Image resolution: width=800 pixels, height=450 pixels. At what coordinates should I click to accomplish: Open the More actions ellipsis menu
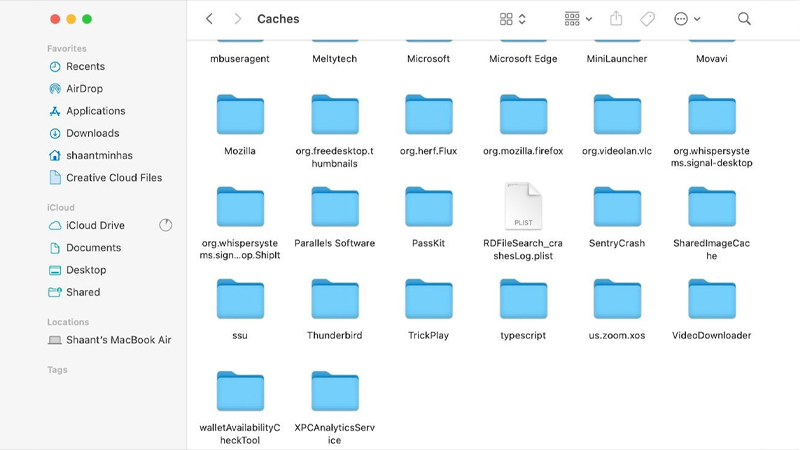click(687, 19)
